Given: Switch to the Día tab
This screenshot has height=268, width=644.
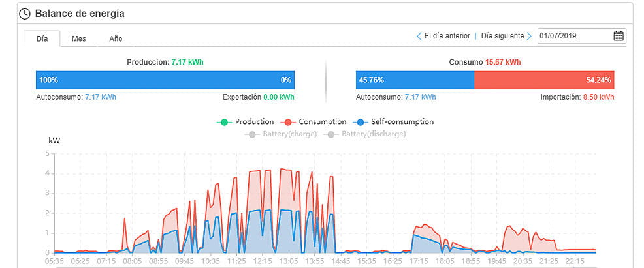Looking at the screenshot, I should (42, 38).
